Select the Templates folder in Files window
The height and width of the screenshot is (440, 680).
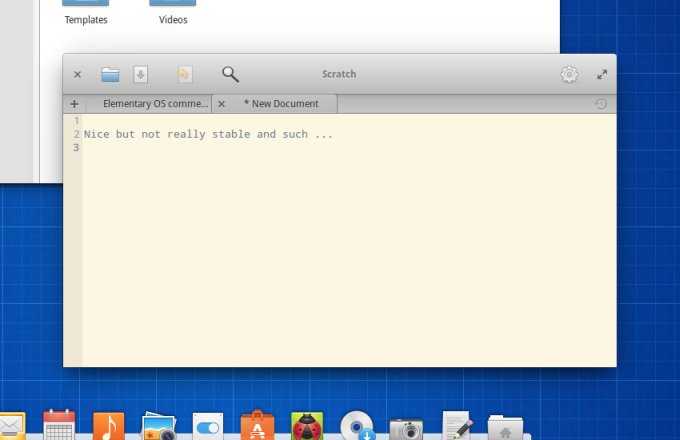(85, 12)
